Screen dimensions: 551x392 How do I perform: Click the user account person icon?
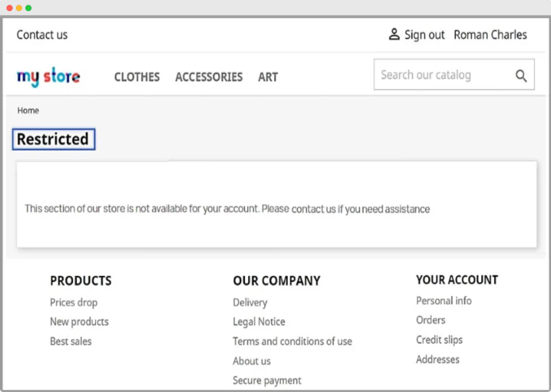pos(394,34)
